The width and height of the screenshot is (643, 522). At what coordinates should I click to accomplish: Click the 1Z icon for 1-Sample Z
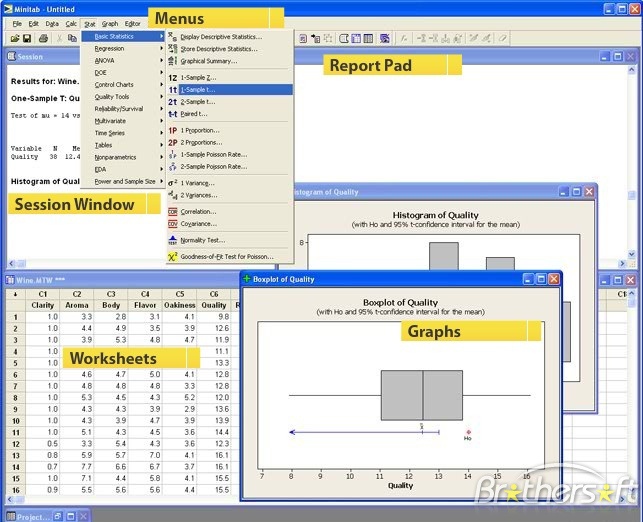pyautogui.click(x=173, y=78)
